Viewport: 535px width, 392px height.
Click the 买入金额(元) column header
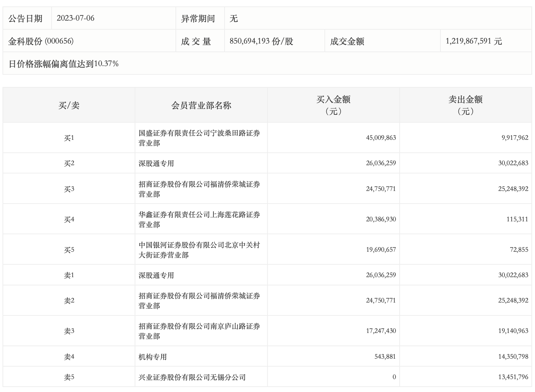point(333,105)
